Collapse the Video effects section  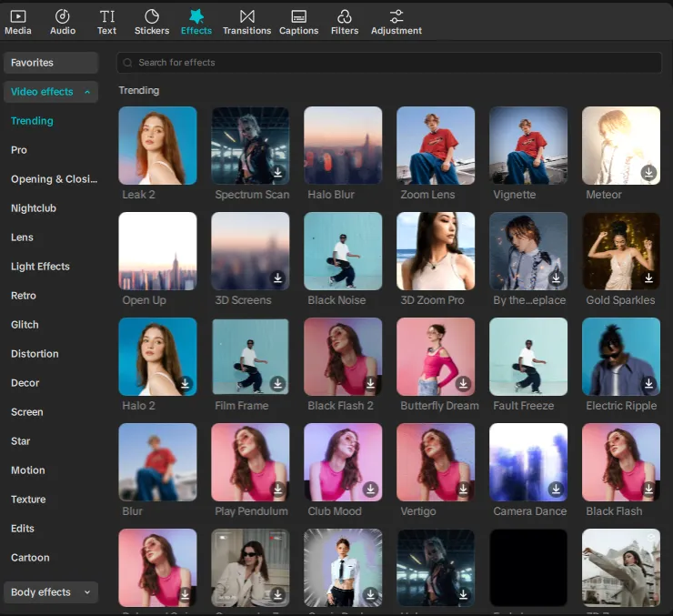tap(87, 92)
